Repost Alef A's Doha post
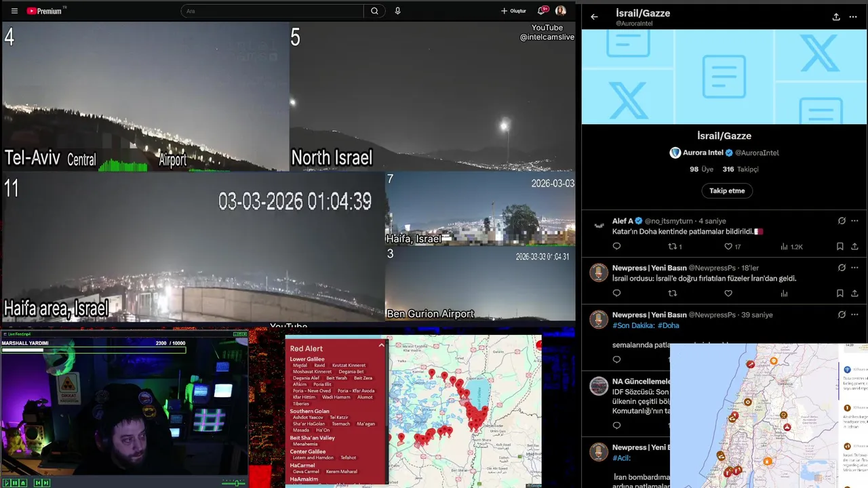868x488 pixels. 675,247
